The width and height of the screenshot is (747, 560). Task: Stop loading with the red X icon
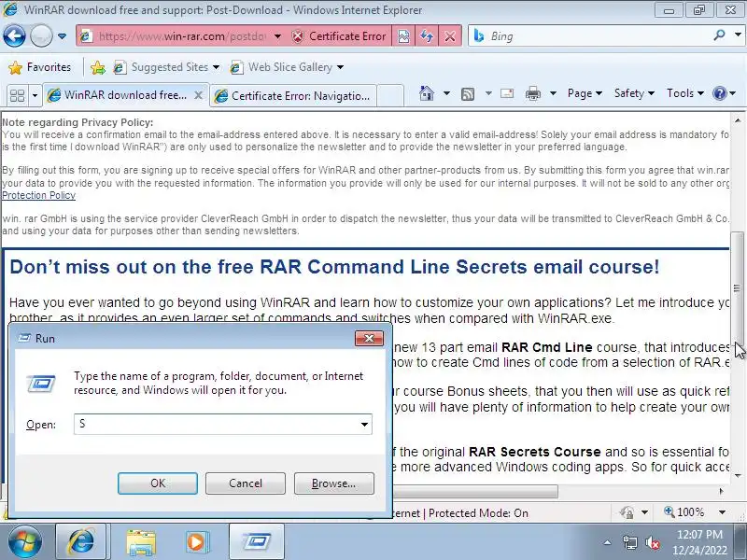[450, 36]
